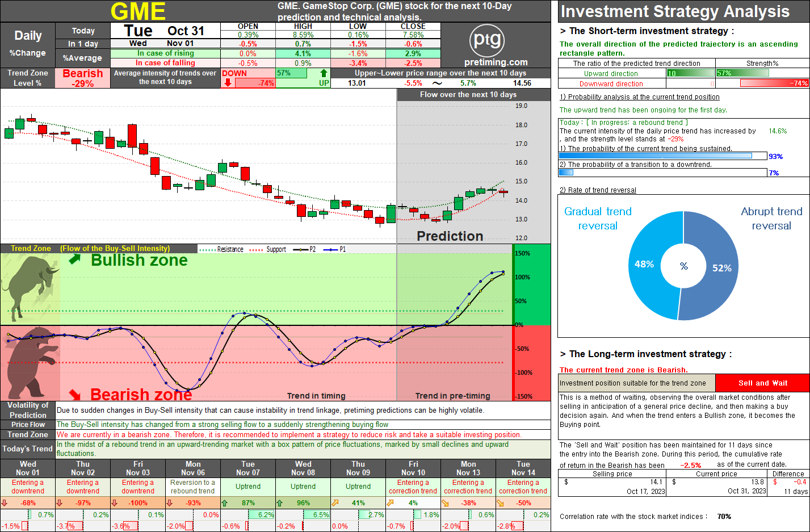This screenshot has height=532, width=810.
Task: Click today's 8.59% HIGH value
Action: click(x=303, y=35)
